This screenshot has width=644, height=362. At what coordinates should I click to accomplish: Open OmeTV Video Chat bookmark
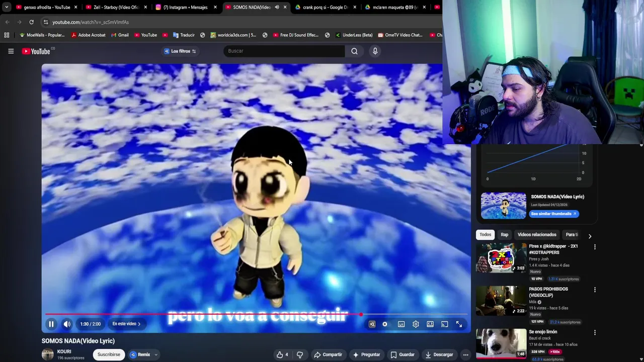coord(400,35)
